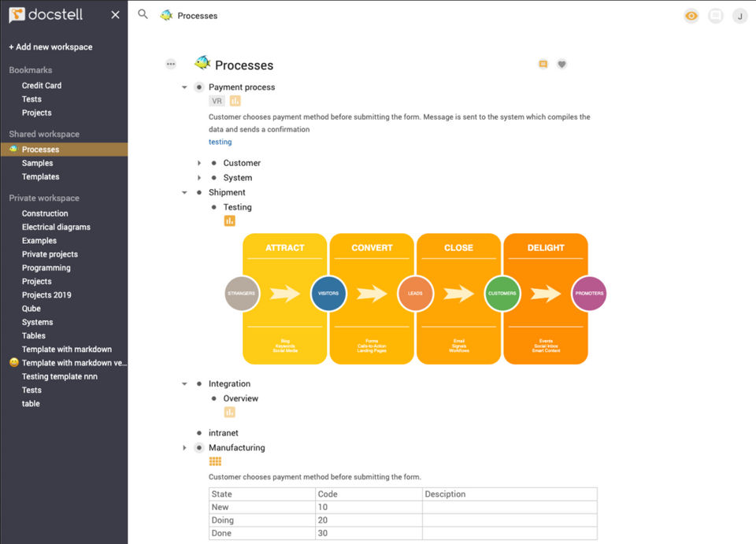Screen dimensions: 756x544
Task: Open the Credit Card bookmark
Action: coord(42,85)
